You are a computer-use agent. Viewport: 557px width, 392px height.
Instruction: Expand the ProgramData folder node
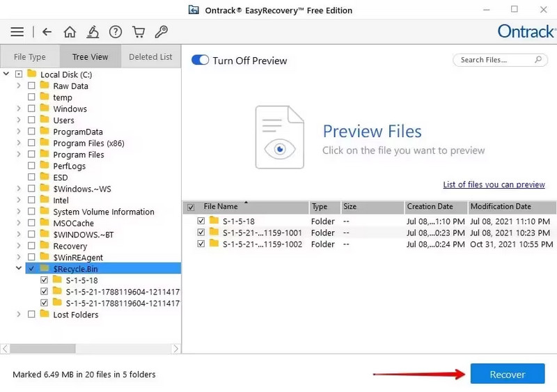[x=19, y=131]
